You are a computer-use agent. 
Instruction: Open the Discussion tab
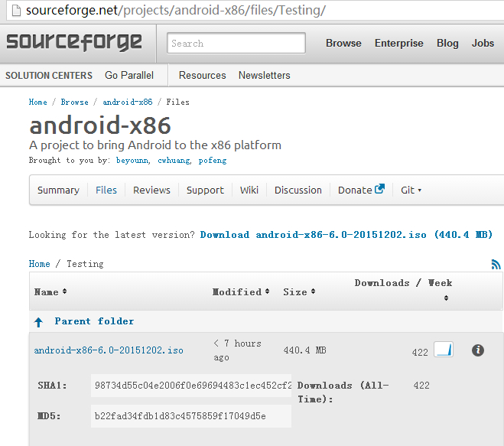[298, 190]
